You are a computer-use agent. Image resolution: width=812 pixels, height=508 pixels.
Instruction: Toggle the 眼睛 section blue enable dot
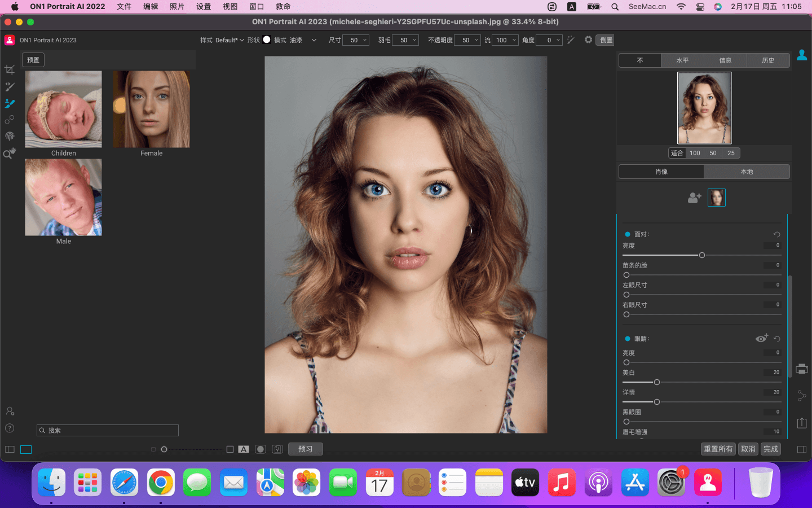627,339
